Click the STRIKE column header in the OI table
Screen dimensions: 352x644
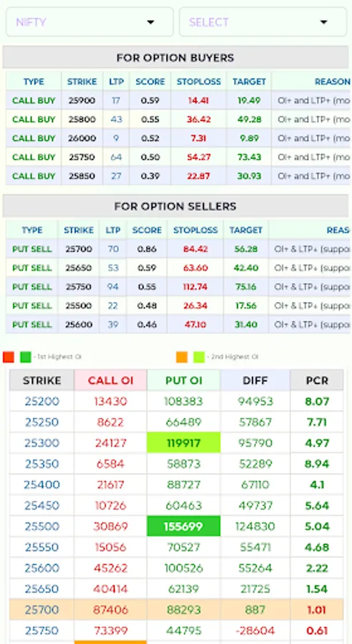point(42,381)
